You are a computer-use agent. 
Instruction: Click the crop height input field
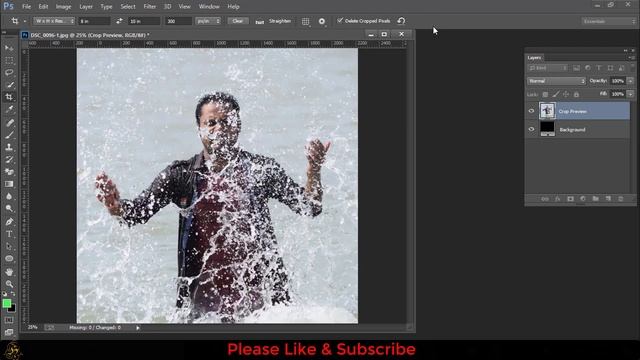pyautogui.click(x=144, y=21)
